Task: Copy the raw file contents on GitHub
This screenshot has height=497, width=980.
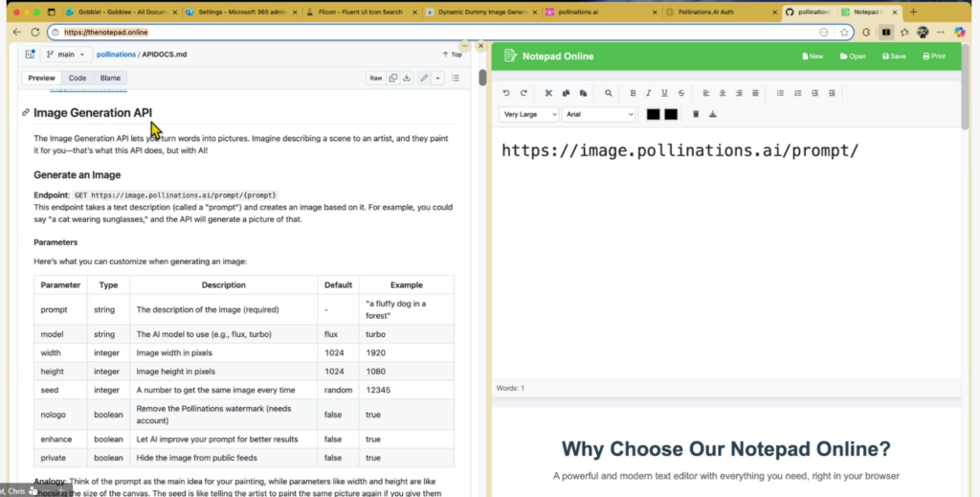Action: tap(393, 78)
